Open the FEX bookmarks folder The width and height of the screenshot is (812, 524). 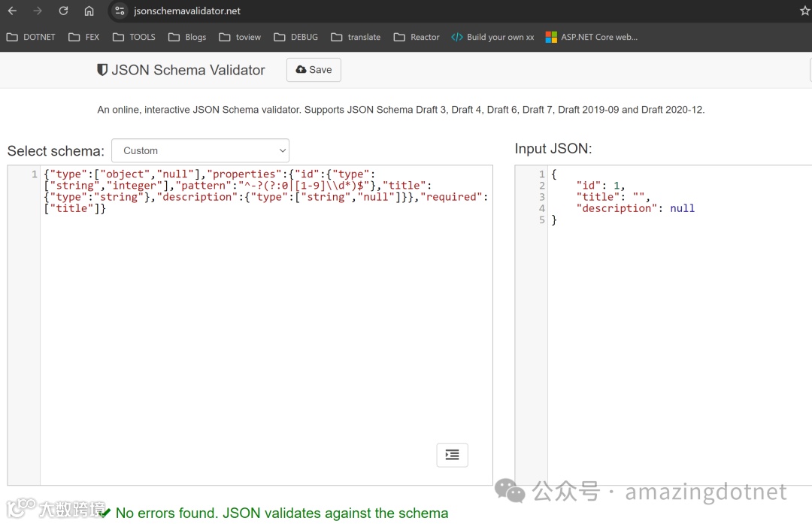pos(84,38)
